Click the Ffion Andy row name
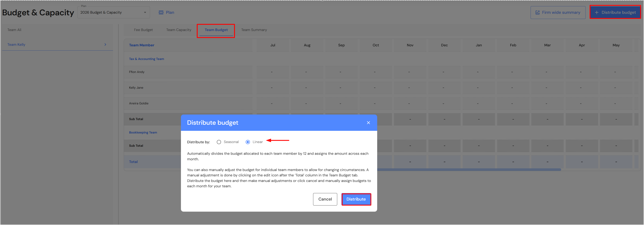Viewport: 644px width, 225px height. [137, 72]
